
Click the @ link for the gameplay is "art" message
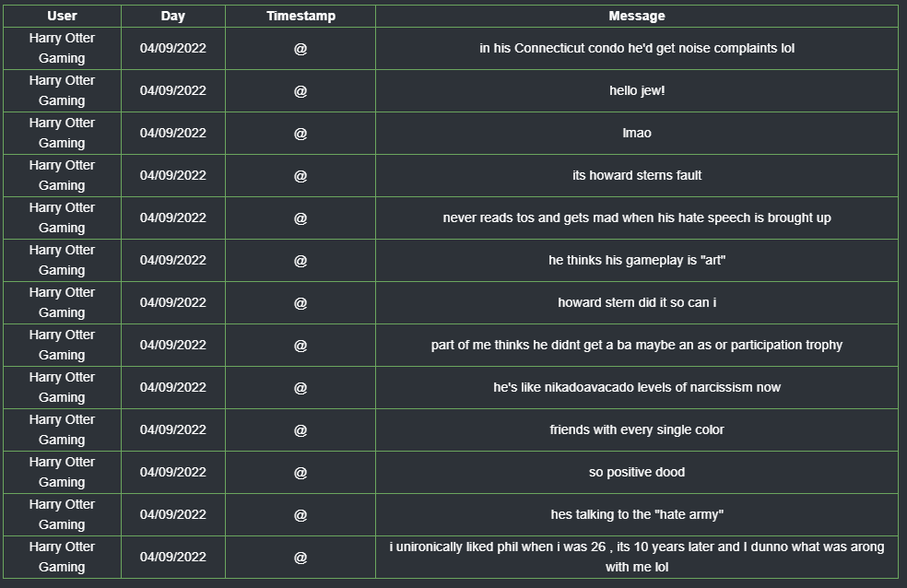(300, 261)
